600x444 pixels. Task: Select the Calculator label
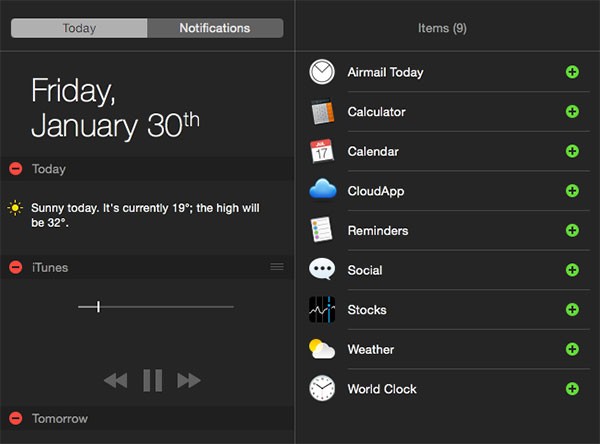point(377,112)
